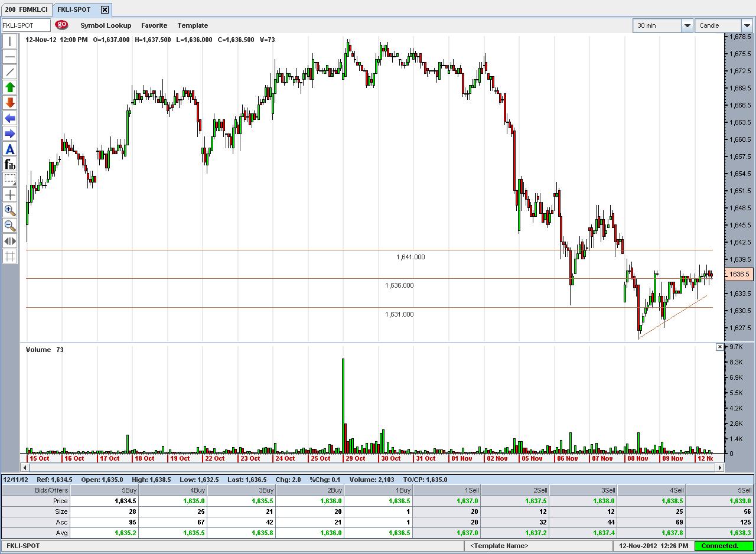Toggle the crosshair cursor tool

[x=10, y=195]
